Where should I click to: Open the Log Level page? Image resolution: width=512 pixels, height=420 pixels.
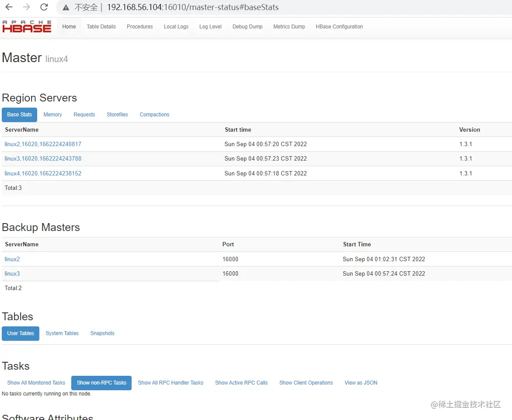(210, 27)
